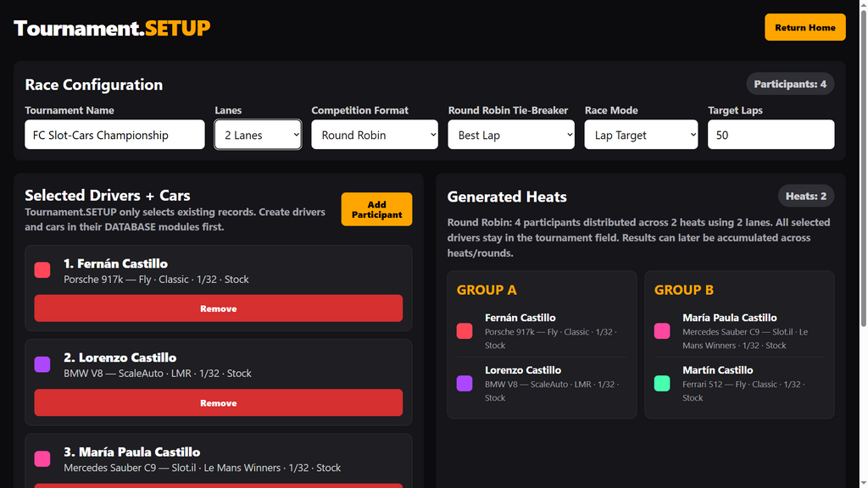Click the green swatch beside Martín Castillo

662,383
